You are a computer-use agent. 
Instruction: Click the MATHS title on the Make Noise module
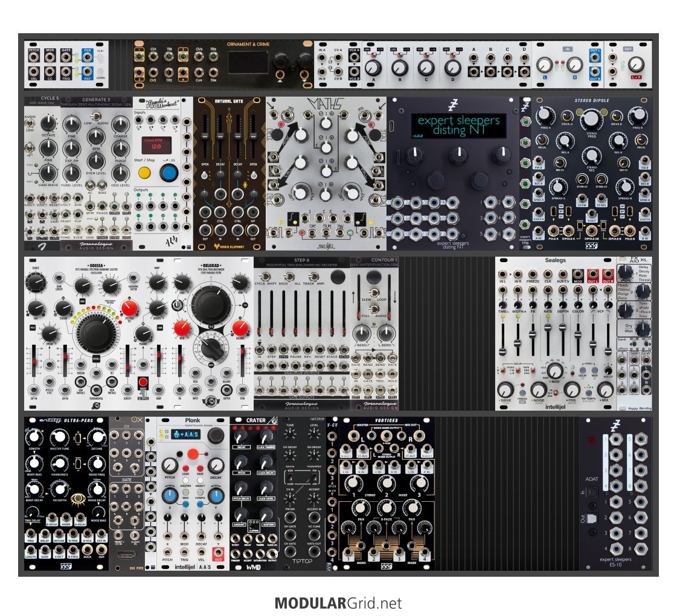tap(326, 104)
